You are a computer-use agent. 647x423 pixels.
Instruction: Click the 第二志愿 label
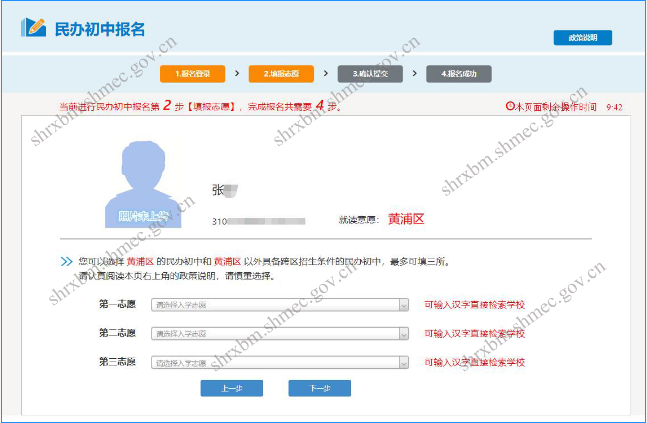point(118,333)
